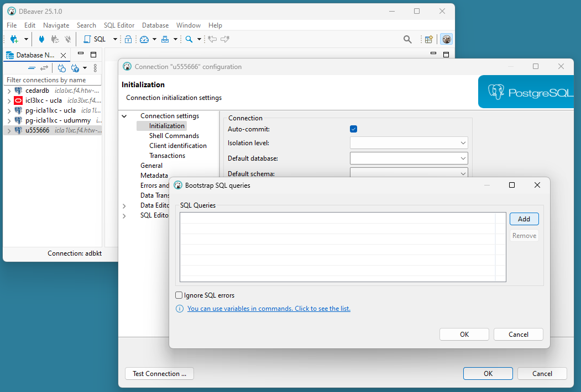581x392 pixels.
Task: Open the navigator filter dropdown arrow
Action: 85,68
